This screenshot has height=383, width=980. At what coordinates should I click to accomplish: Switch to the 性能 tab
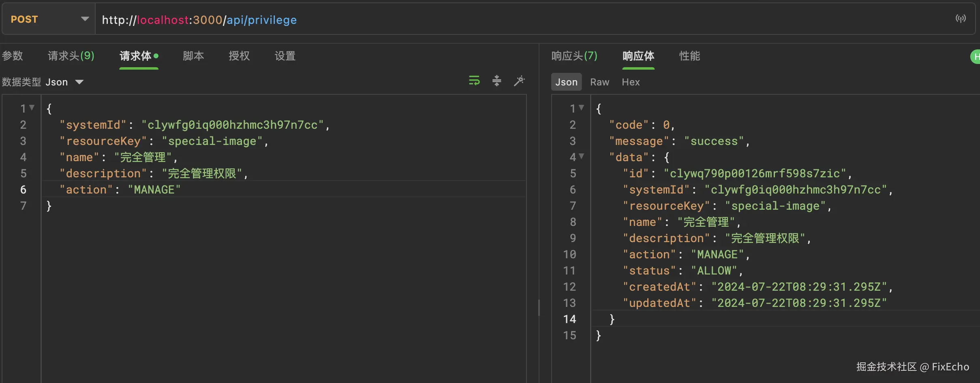point(689,56)
